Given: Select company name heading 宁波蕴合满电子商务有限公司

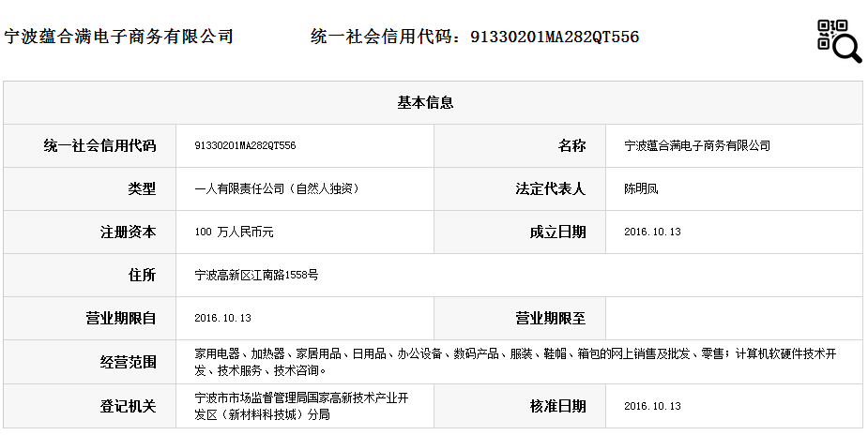Looking at the screenshot, I should tap(118, 37).
